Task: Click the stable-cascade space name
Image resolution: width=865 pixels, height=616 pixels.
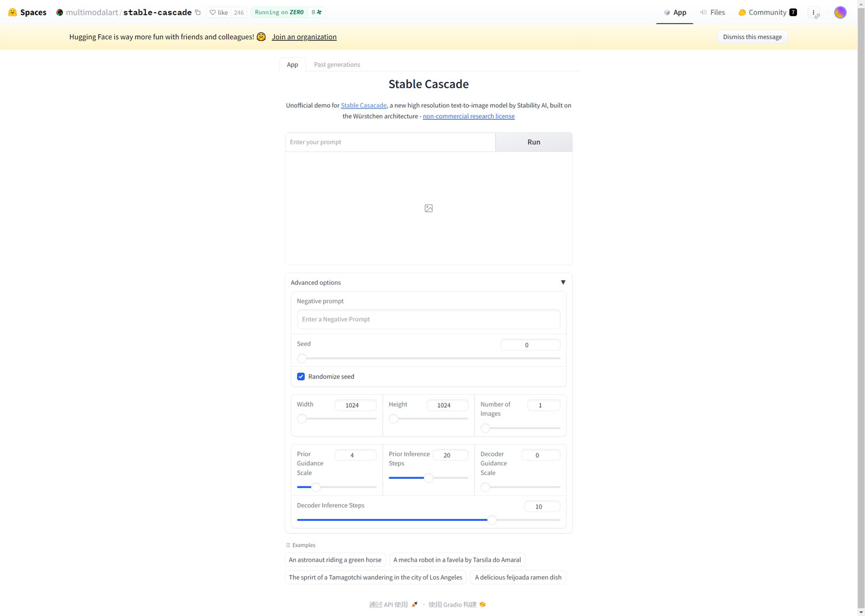Action: (157, 12)
